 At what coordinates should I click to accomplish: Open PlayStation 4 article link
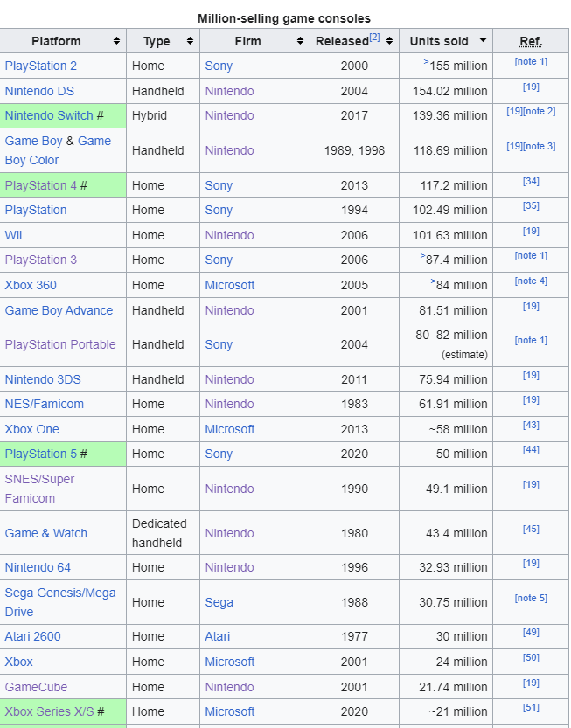click(x=41, y=185)
